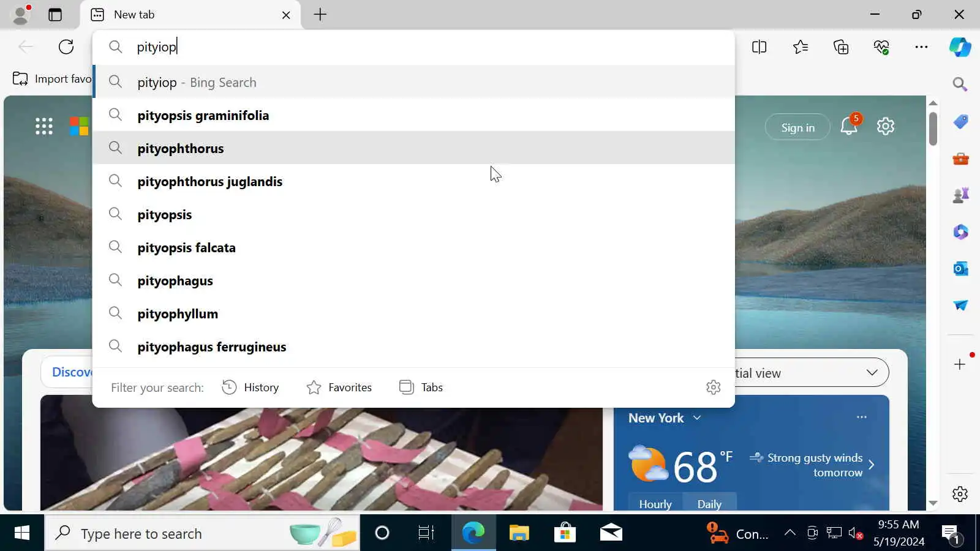Select 'pityophagus' suggestion
This screenshot has height=551, width=980.
pos(413,280)
